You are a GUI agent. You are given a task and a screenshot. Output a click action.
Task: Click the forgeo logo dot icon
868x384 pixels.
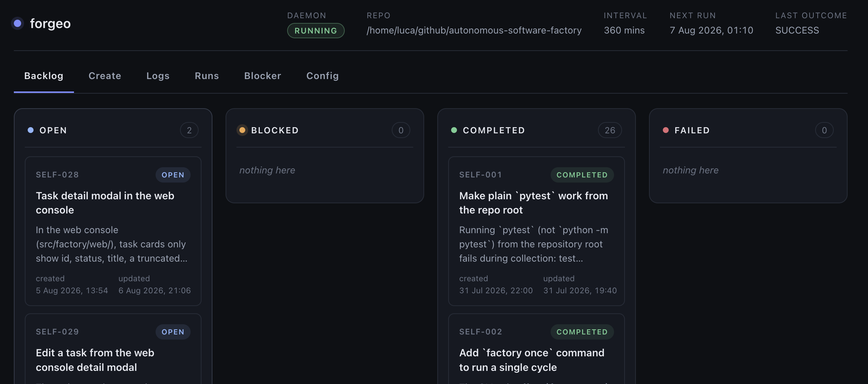click(17, 23)
